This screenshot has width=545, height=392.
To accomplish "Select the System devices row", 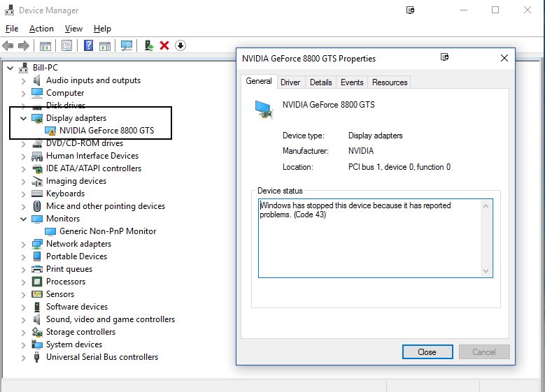I will 74,344.
